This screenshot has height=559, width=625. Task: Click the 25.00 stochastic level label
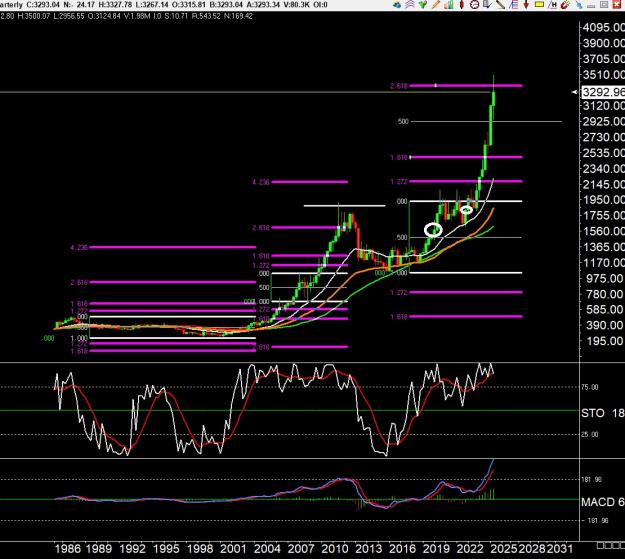tap(590, 434)
